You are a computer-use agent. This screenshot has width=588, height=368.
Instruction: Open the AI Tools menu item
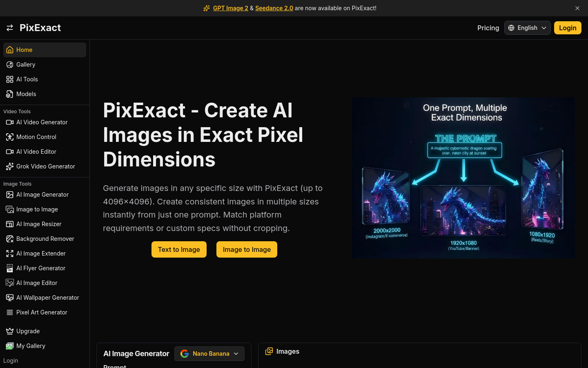point(45,79)
